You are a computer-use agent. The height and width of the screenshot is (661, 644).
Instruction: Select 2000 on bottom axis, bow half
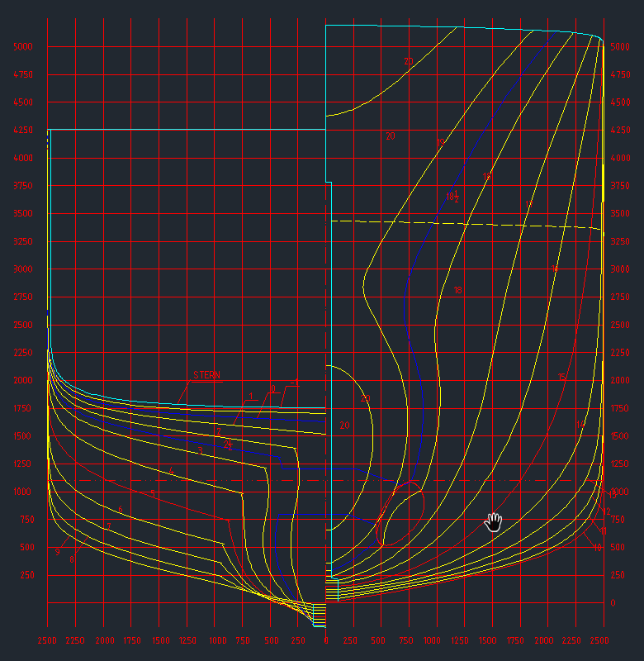point(547,640)
